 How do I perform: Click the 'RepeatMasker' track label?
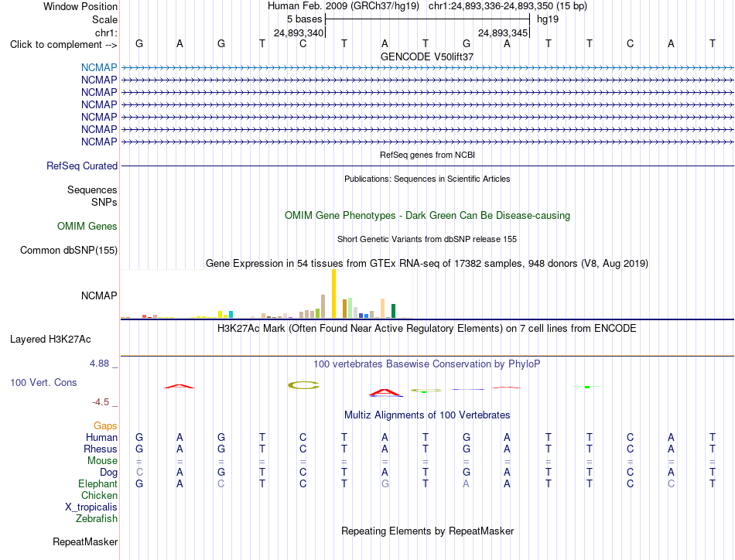pyautogui.click(x=85, y=541)
